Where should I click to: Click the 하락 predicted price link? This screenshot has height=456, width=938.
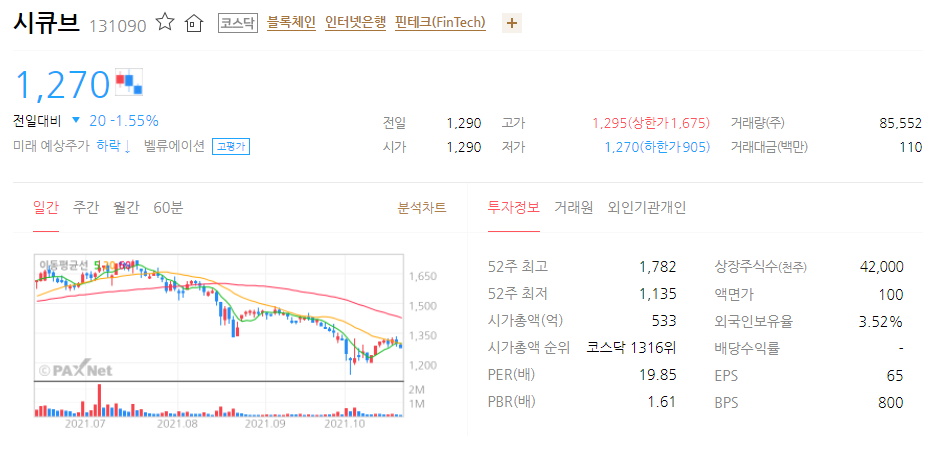(x=114, y=146)
